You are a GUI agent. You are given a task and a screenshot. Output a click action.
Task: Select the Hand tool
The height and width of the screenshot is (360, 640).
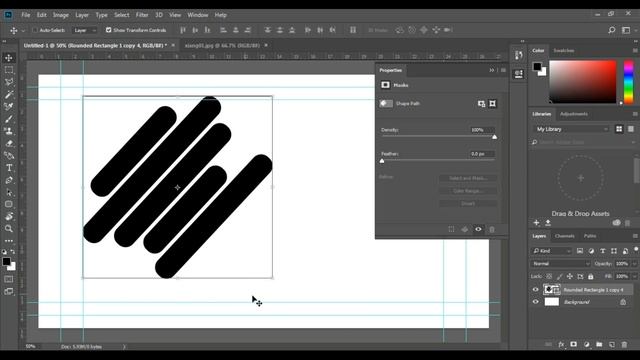click(9, 216)
